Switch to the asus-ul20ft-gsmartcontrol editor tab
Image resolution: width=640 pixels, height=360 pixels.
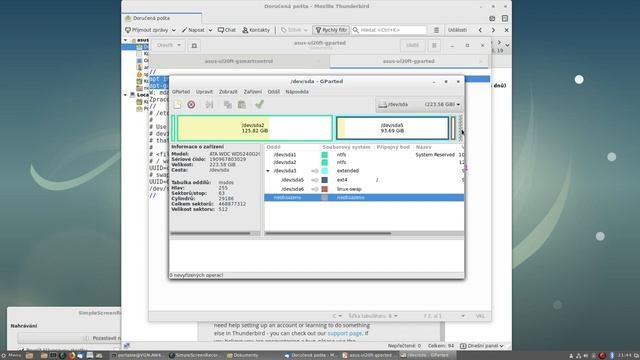click(x=239, y=61)
